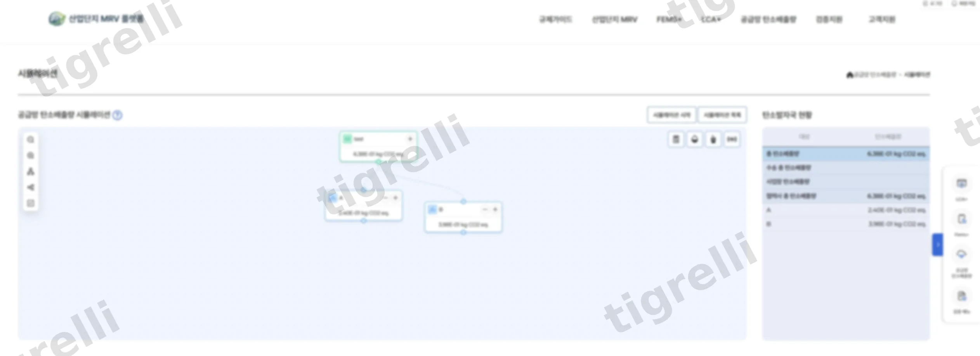This screenshot has height=356, width=980.
Task: Click the top connector dot of node B
Action: click(x=463, y=202)
